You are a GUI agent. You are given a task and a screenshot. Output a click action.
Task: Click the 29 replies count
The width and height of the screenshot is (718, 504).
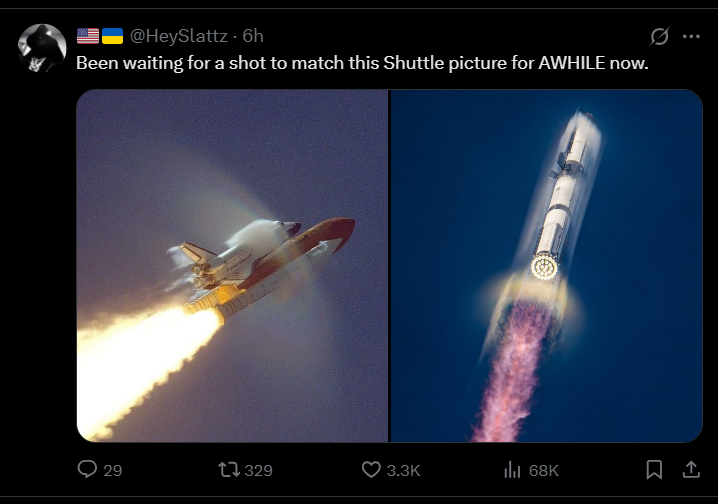[x=113, y=471]
